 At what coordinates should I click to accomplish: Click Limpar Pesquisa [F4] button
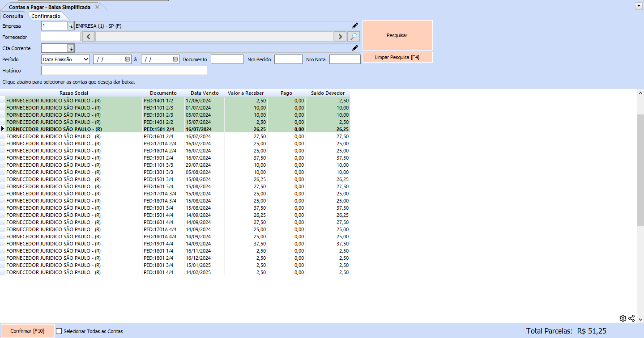click(397, 57)
